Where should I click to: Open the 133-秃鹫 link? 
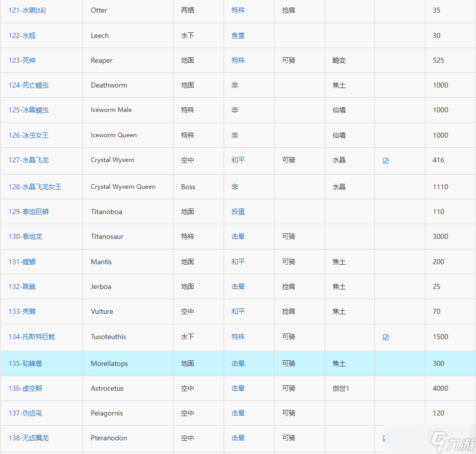click(x=22, y=312)
